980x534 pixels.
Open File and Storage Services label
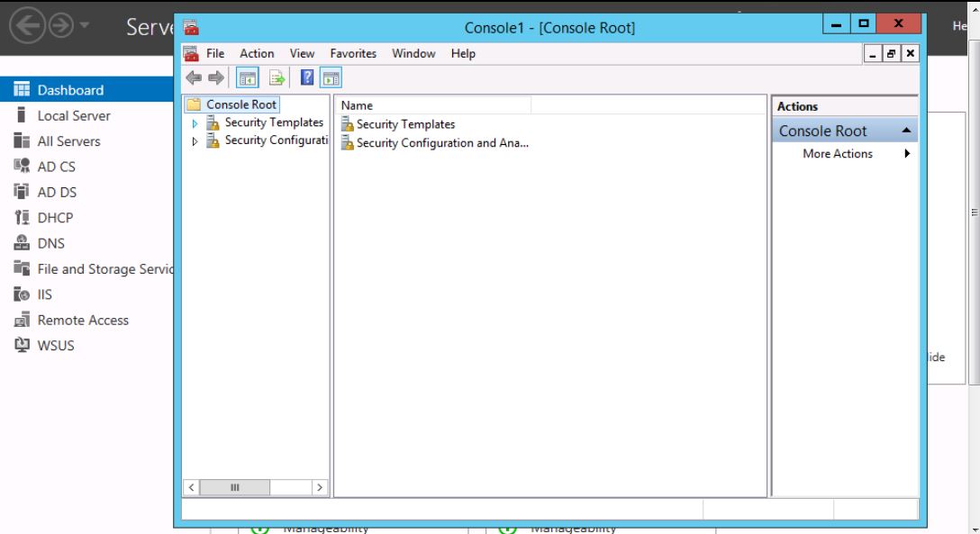[105, 269]
